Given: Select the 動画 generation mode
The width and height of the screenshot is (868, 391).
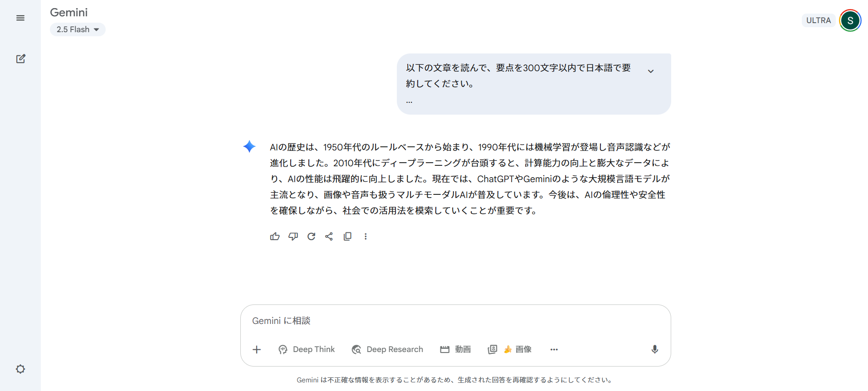Looking at the screenshot, I should pos(455,349).
